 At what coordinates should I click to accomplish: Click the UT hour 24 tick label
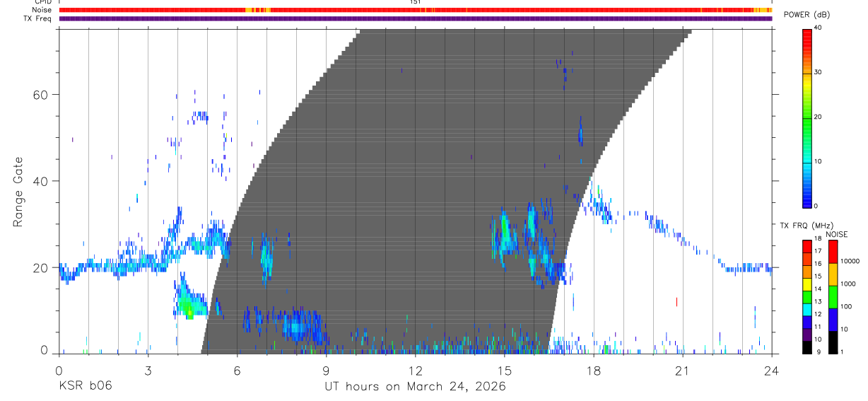771,370
